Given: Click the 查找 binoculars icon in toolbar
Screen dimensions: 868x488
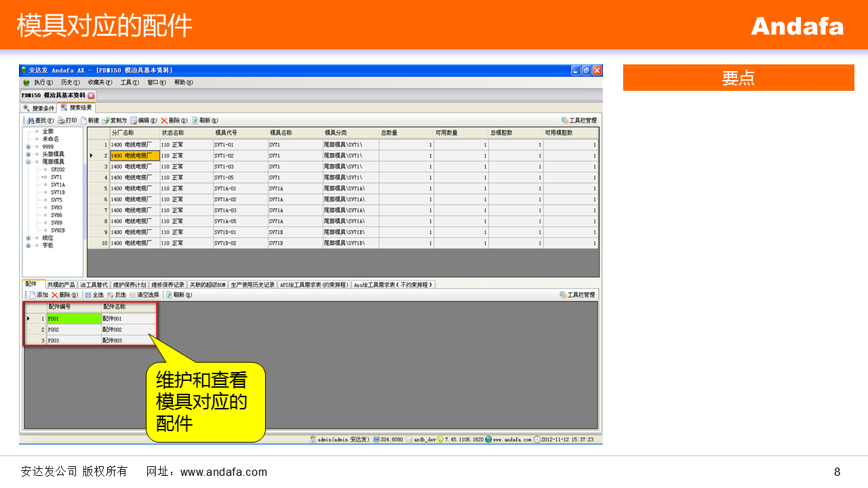Looking at the screenshot, I should pyautogui.click(x=31, y=121).
